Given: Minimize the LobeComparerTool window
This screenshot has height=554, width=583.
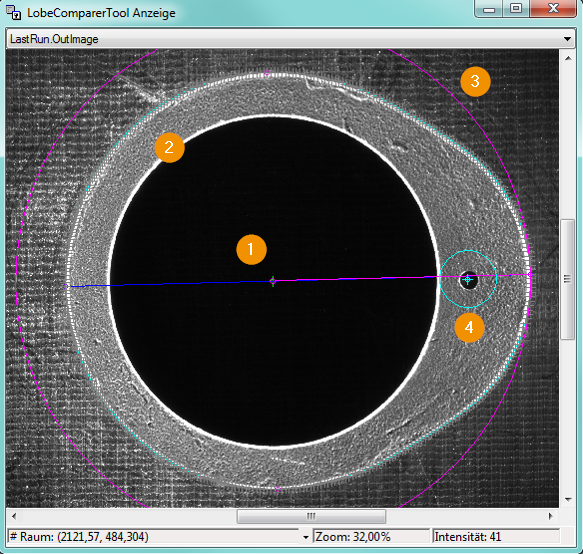Looking at the screenshot, I should (x=489, y=9).
